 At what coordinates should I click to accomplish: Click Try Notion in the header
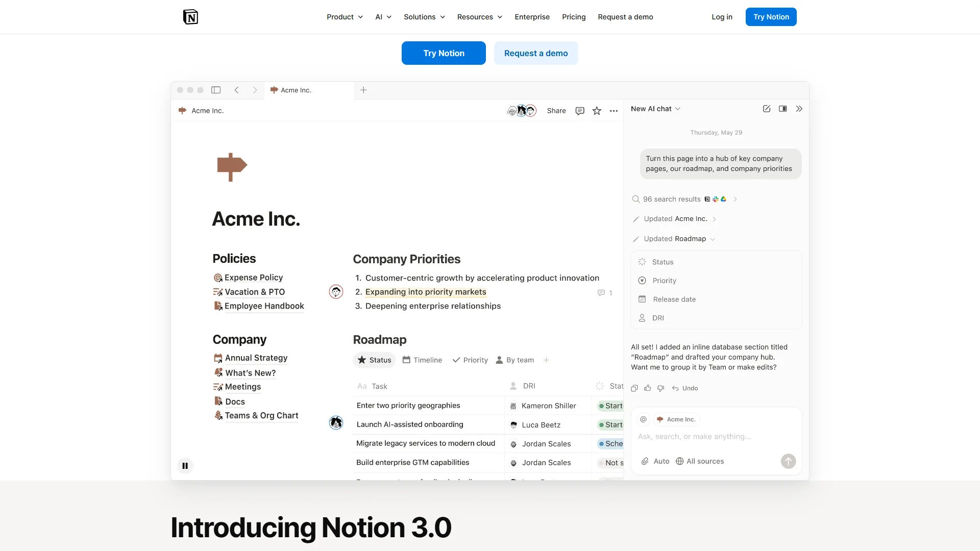[771, 17]
